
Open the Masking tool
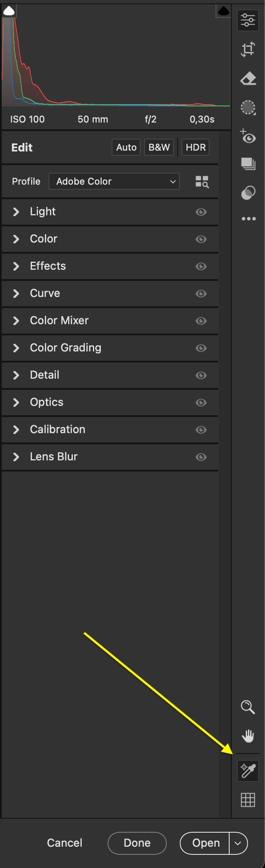pos(248,107)
